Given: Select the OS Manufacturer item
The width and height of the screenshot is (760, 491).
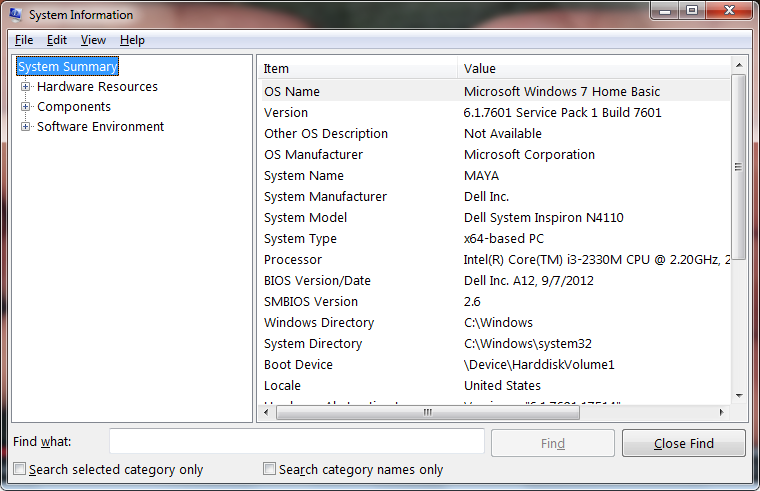Looking at the screenshot, I should (313, 155).
